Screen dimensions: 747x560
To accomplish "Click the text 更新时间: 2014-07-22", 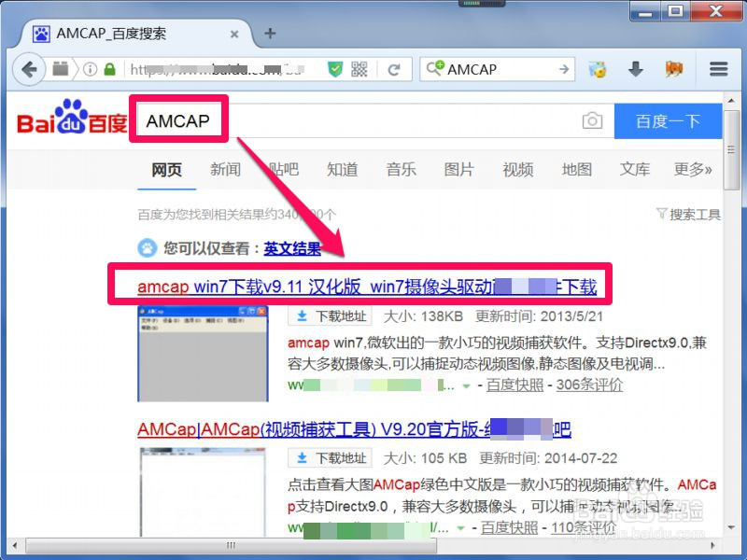I will pos(548,458).
